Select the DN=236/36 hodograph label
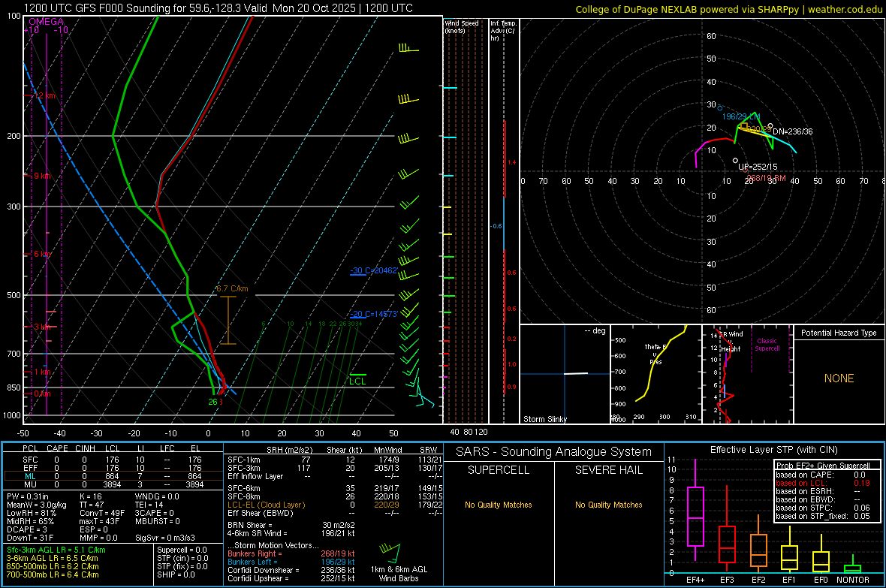The height and width of the screenshot is (588, 886). 793,131
